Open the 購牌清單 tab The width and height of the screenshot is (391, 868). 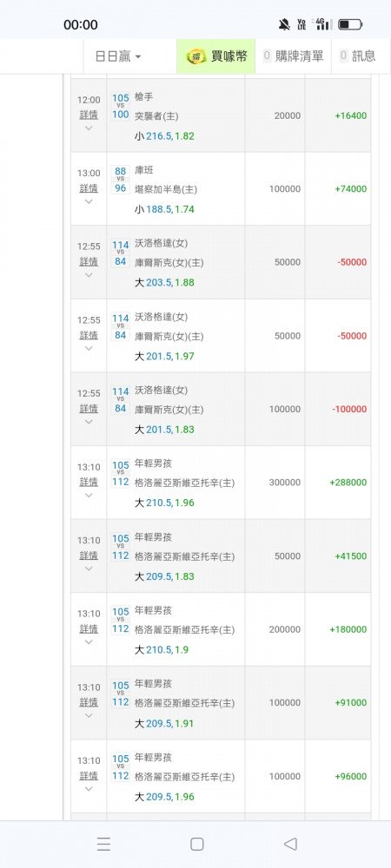[294, 56]
